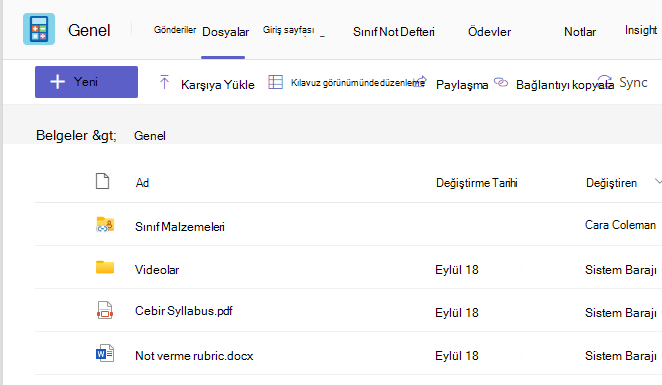Viewport: 662px width, 385px height.
Task: Switch to the Ödevler tab
Action: click(x=489, y=32)
